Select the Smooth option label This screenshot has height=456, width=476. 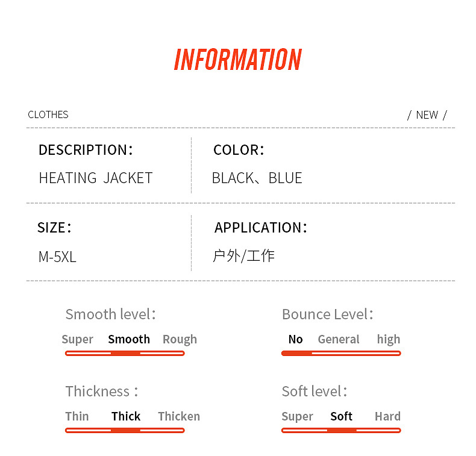click(x=129, y=339)
